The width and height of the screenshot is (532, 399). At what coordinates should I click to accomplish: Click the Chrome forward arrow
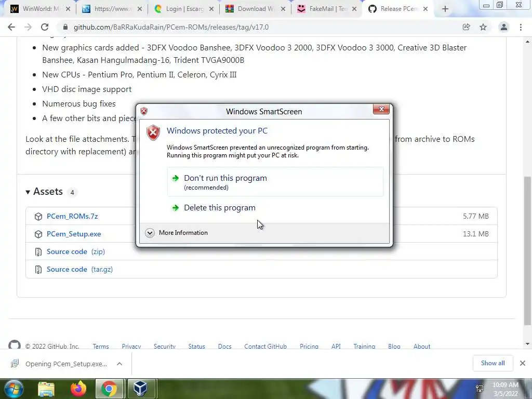[28, 27]
